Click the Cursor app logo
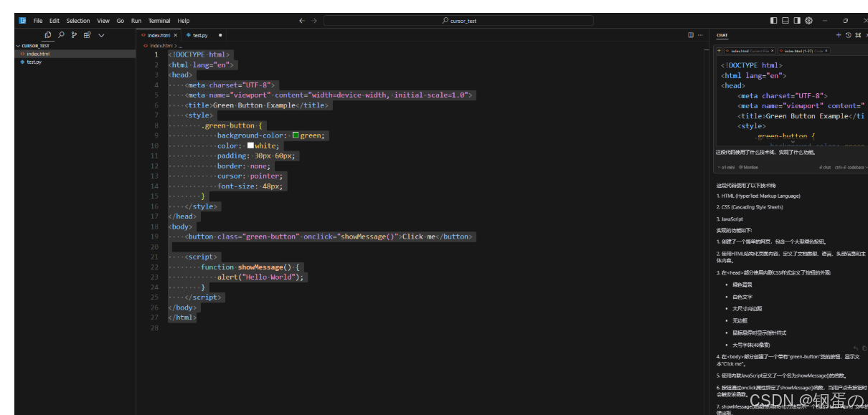Screen dimensions: 868x415 coord(22,21)
